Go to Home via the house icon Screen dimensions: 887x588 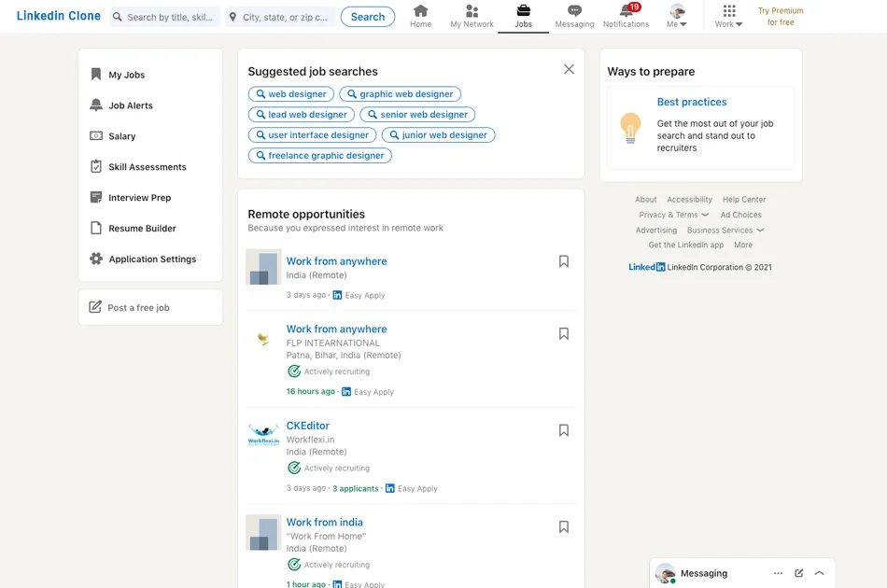420,11
